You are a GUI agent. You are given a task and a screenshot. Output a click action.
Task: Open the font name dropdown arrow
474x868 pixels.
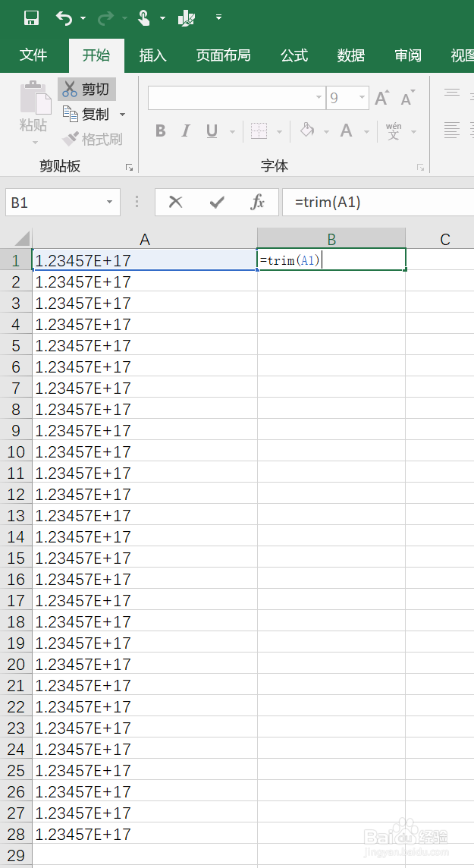[x=319, y=98]
